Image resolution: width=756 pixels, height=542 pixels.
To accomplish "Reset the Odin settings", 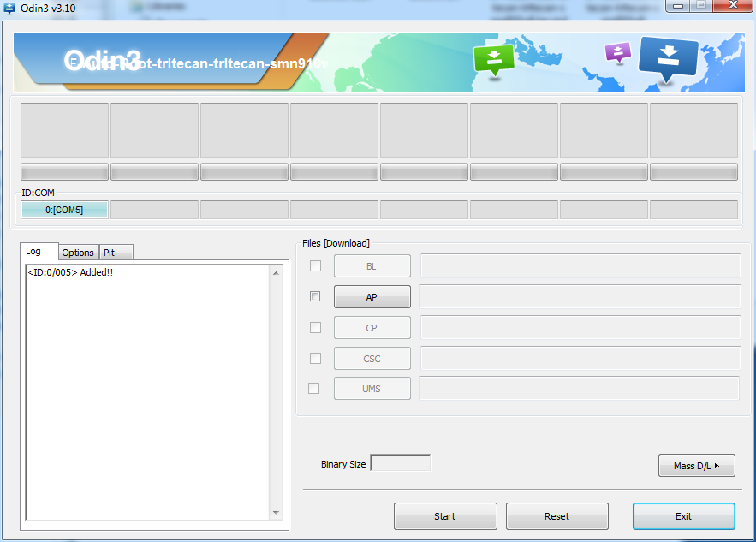I will click(557, 516).
